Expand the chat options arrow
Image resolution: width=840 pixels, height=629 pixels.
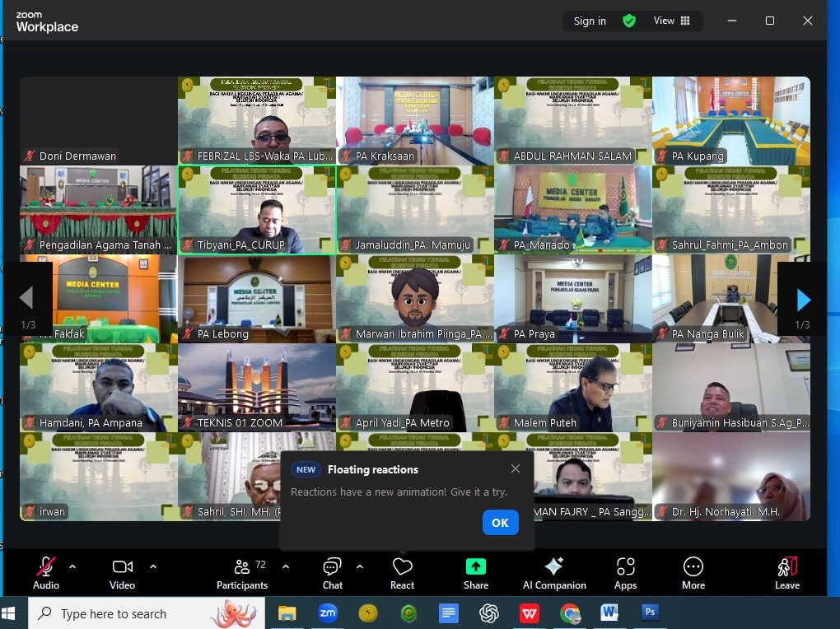point(360,566)
